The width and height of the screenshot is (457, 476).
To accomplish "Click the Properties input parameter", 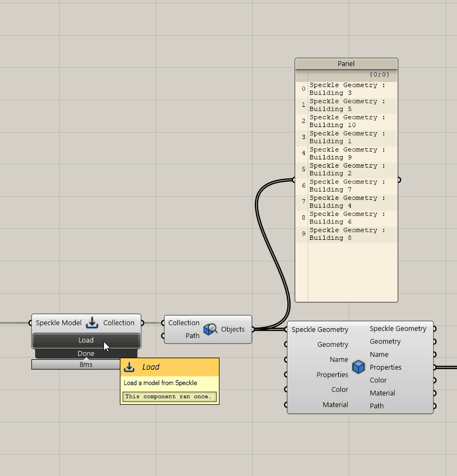I will (x=332, y=375).
